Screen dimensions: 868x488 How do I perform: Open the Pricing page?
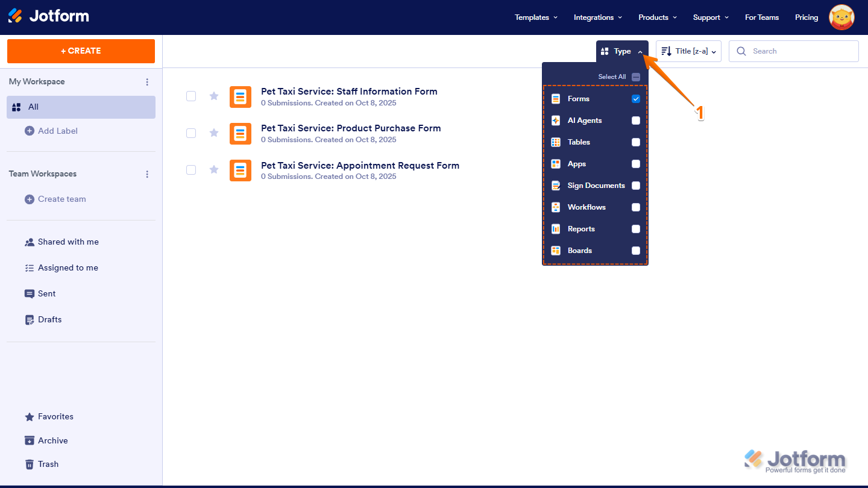(x=807, y=17)
